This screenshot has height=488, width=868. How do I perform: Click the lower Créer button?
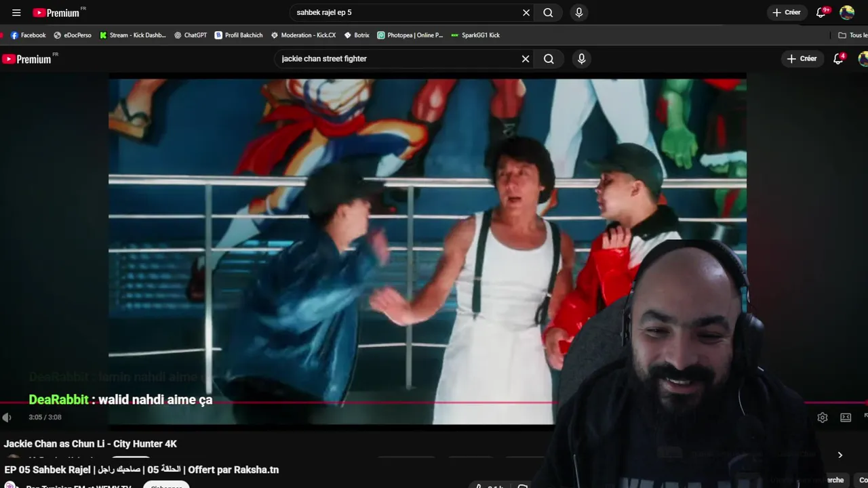tap(802, 59)
